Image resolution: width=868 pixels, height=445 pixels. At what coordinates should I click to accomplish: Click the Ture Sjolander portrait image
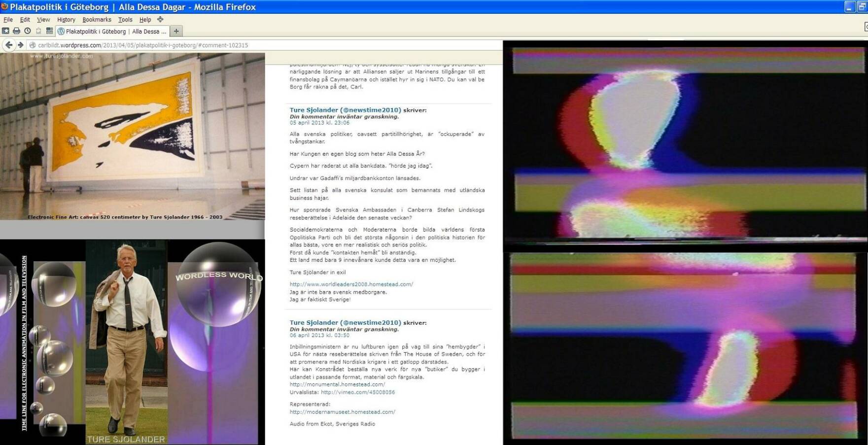coord(127,342)
